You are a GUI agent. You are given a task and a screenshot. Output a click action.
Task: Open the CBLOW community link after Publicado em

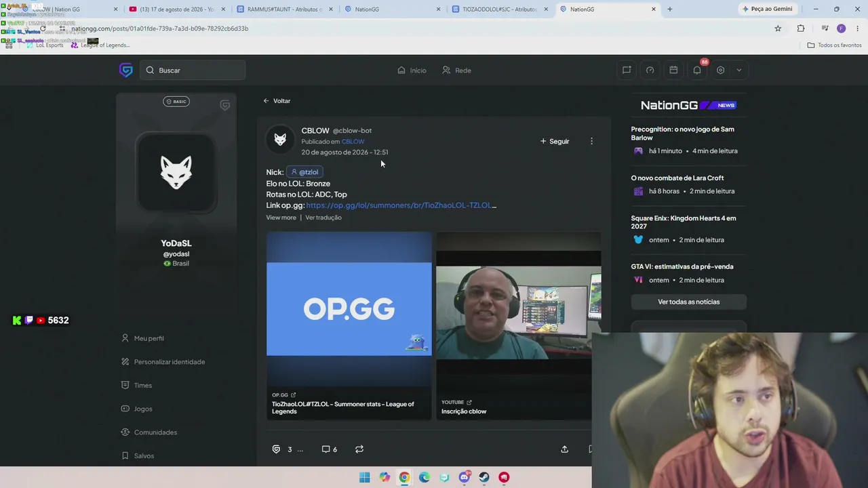click(x=353, y=141)
